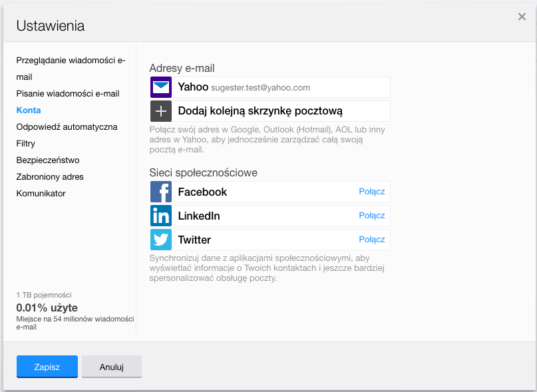This screenshot has width=537, height=392.
Task: Open the Zabroniony adres section
Action: [50, 177]
